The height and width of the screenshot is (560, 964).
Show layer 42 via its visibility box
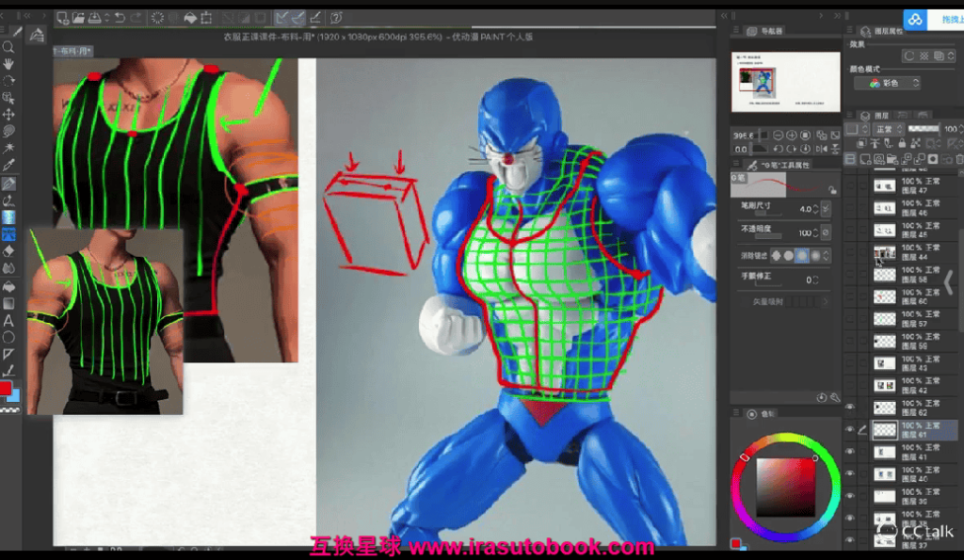850,386
